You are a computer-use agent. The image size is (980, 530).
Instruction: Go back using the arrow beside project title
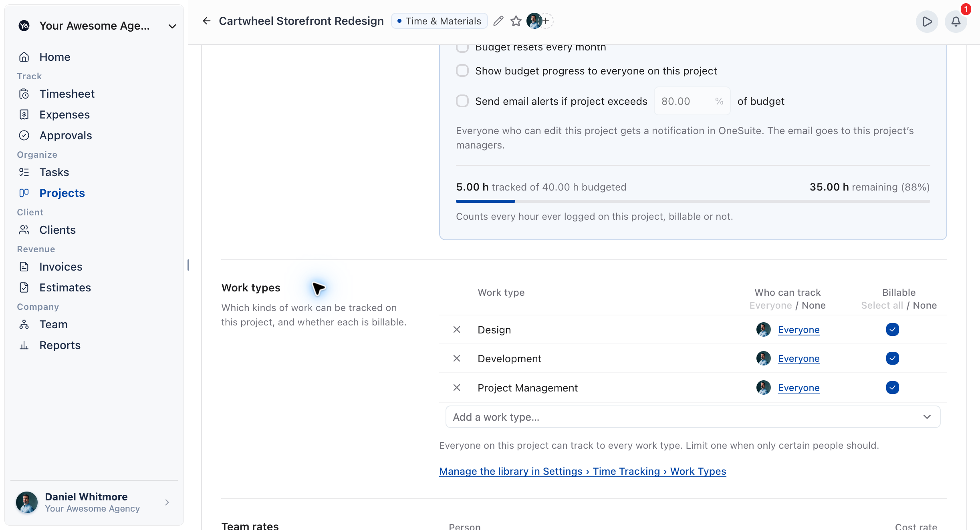click(x=206, y=21)
